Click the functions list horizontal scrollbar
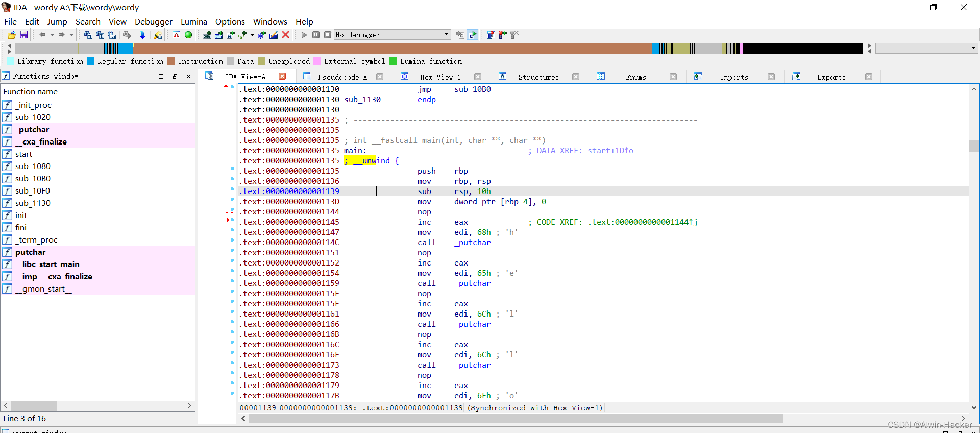The image size is (980, 433). (97, 405)
